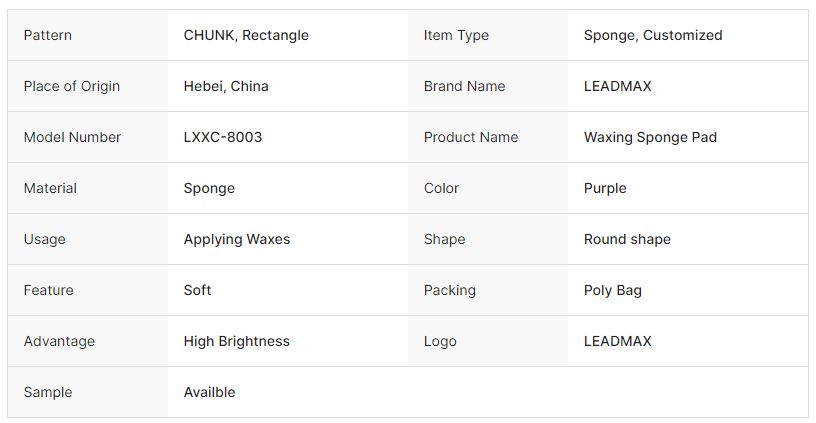Select the Poly Bag packing value

coord(613,290)
